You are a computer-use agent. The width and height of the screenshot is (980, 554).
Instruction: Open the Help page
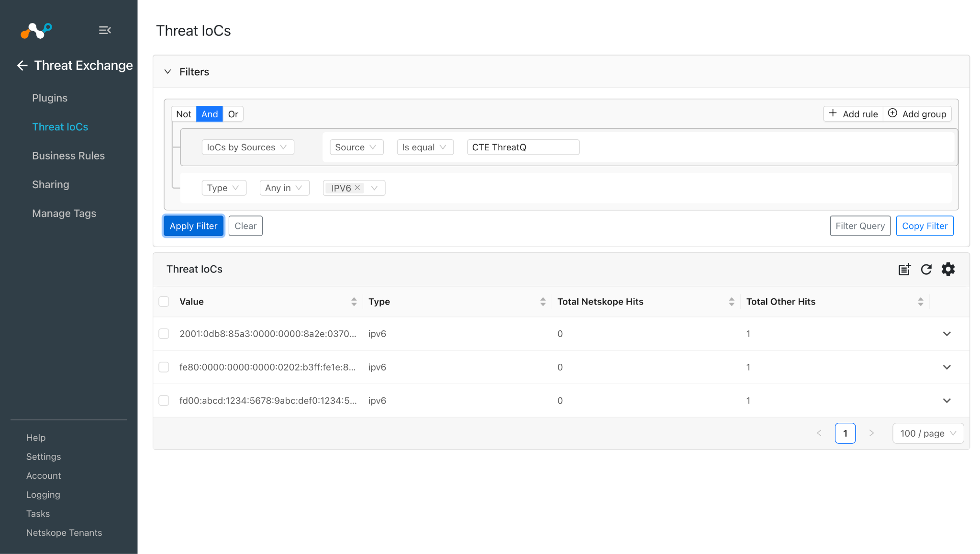coord(36,438)
